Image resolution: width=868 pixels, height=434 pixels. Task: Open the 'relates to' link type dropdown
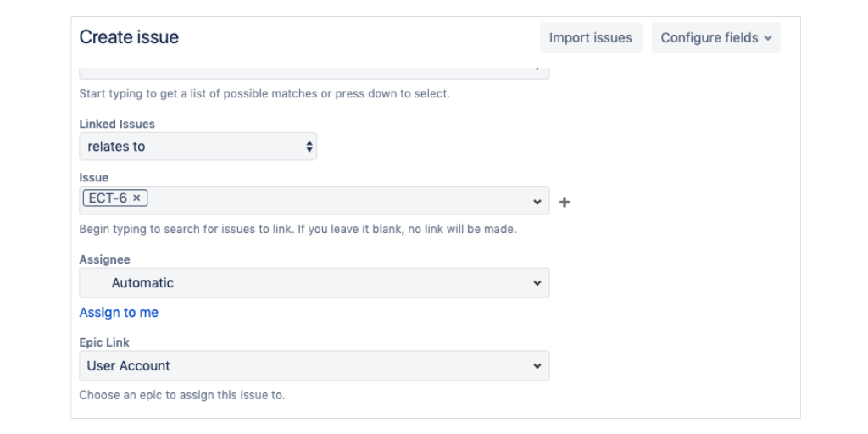[198, 147]
